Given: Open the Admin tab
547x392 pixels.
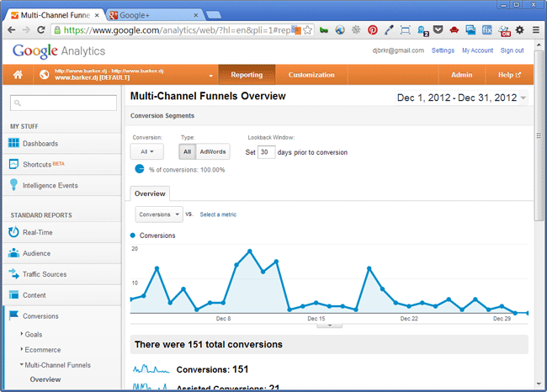Looking at the screenshot, I should tap(461, 75).
